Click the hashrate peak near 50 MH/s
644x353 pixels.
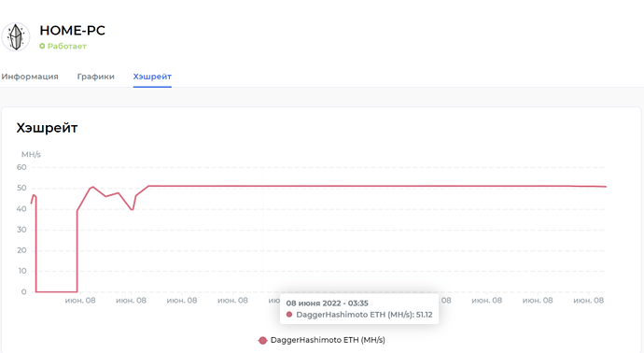point(92,187)
